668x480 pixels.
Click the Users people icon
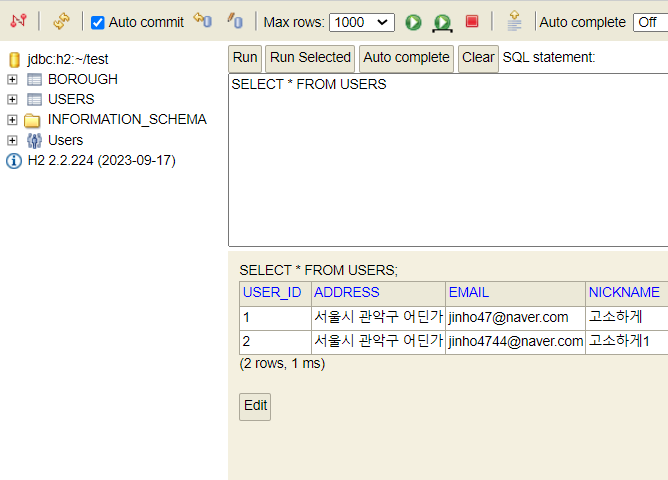point(35,141)
